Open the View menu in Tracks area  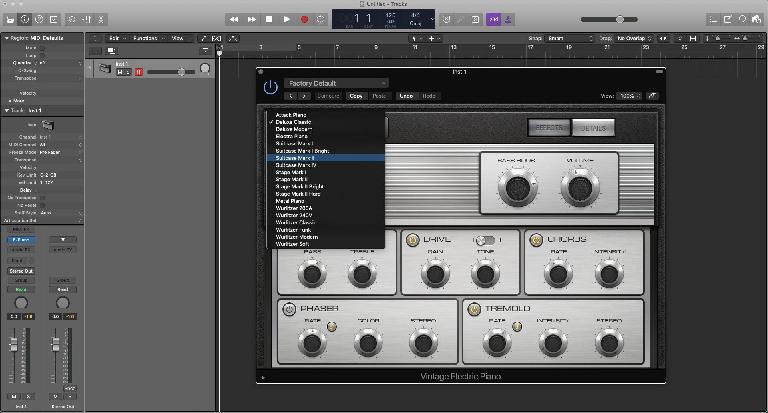pos(178,38)
